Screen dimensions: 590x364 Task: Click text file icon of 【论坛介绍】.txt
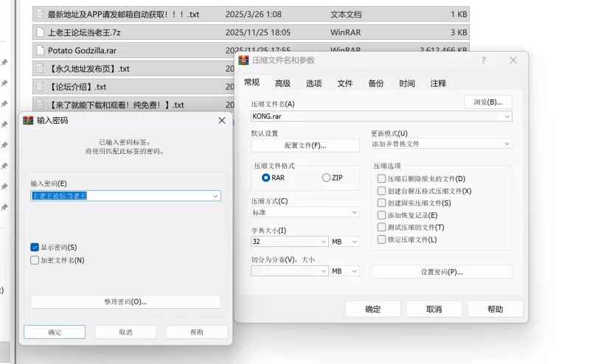[40, 86]
